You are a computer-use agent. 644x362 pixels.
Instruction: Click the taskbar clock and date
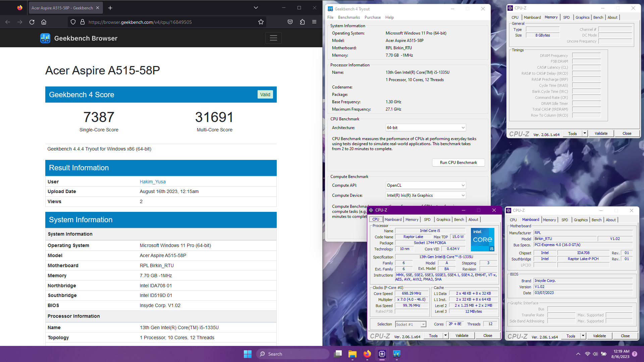click(x=620, y=354)
